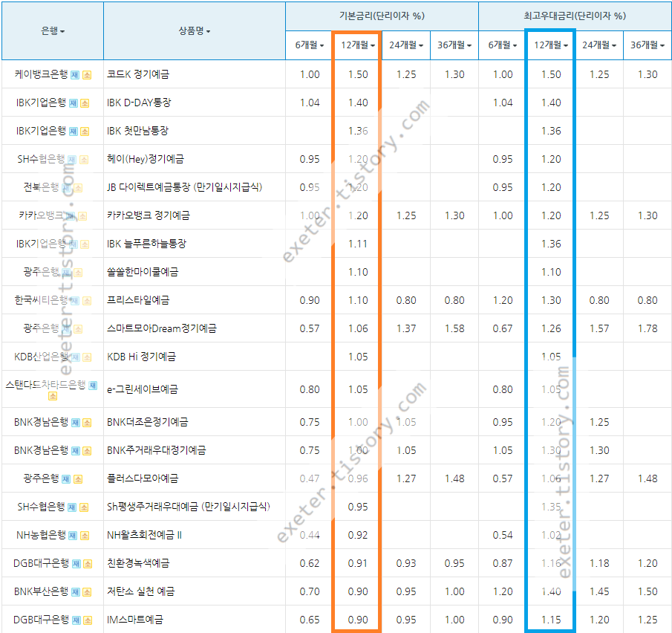Click the 재 badge in the 친환경녹색예금 row
The width and height of the screenshot is (672, 633).
(x=76, y=564)
